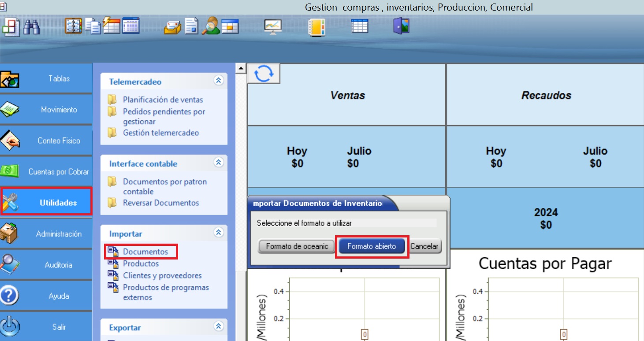Open the monitor chart icon in toolbar
644x341 pixels.
point(272,27)
